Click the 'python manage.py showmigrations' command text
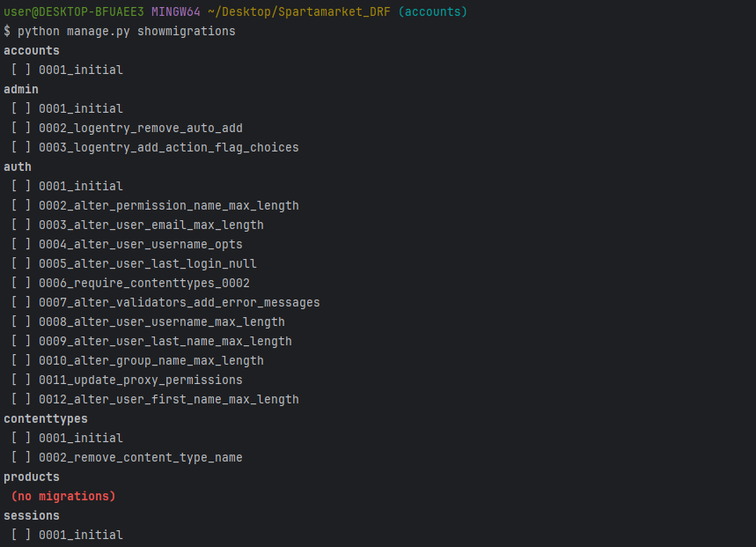The height and width of the screenshot is (547, 756). [127, 32]
